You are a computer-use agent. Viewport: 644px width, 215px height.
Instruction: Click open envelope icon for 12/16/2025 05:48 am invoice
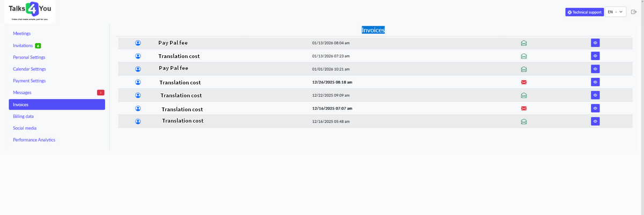point(524,122)
